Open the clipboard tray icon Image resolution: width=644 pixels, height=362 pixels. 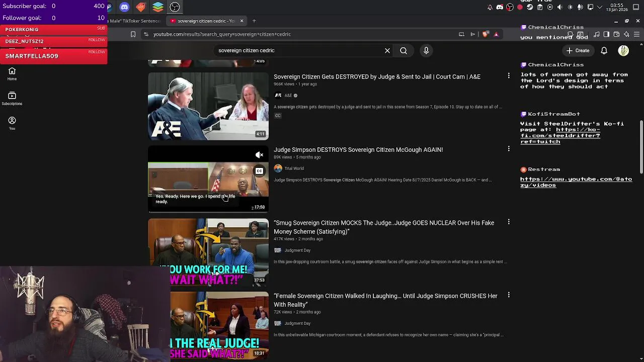[540, 7]
